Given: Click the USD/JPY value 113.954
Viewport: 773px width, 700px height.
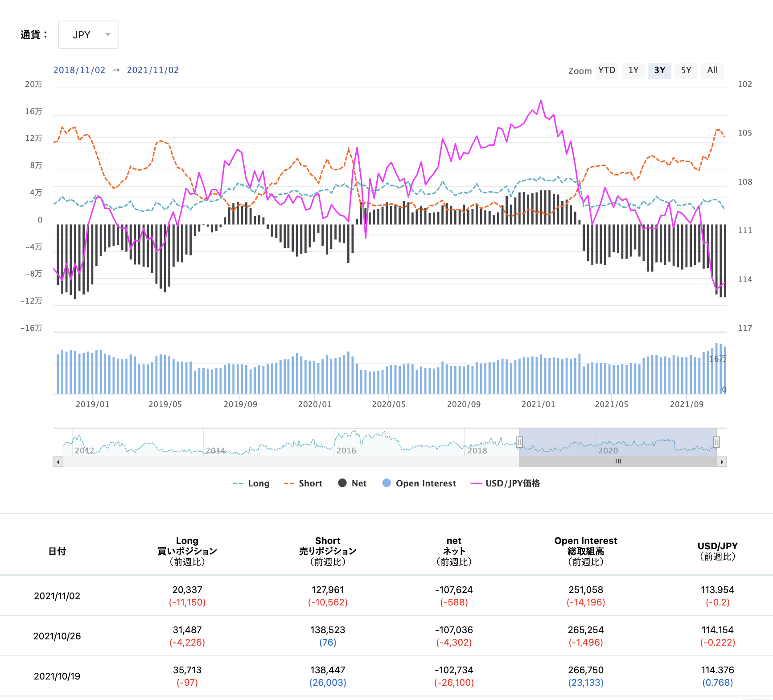Looking at the screenshot, I should (717, 590).
